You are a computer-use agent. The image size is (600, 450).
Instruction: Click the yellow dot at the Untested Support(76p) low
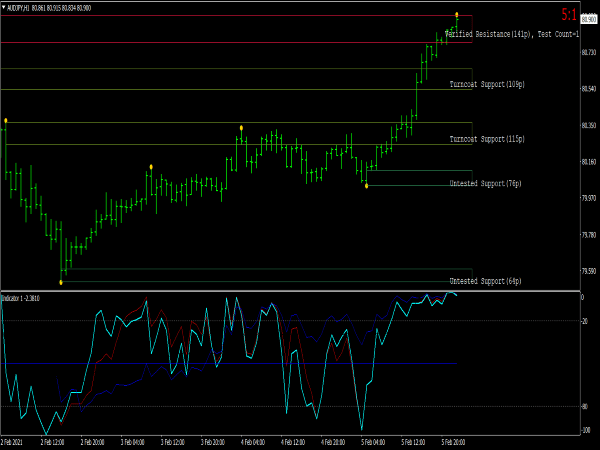pyautogui.click(x=366, y=185)
